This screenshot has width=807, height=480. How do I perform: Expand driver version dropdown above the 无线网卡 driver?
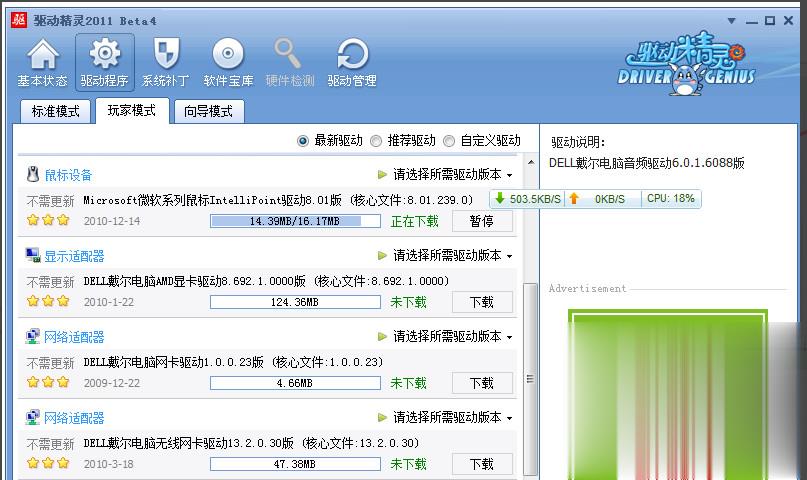[x=453, y=417]
